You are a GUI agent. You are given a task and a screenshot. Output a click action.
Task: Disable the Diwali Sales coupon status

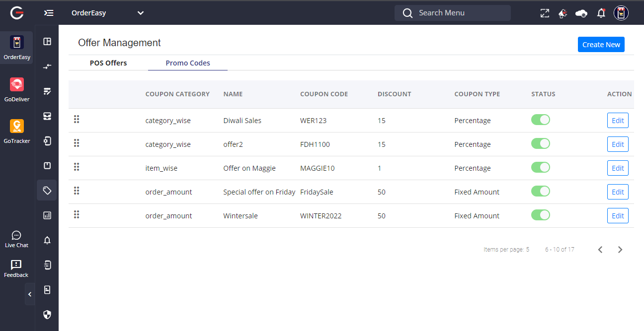[541, 120]
